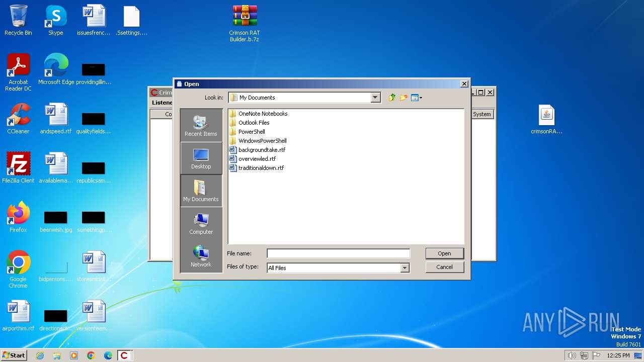
Task: Select the andspeed.rtf desktop file
Action: [56, 119]
